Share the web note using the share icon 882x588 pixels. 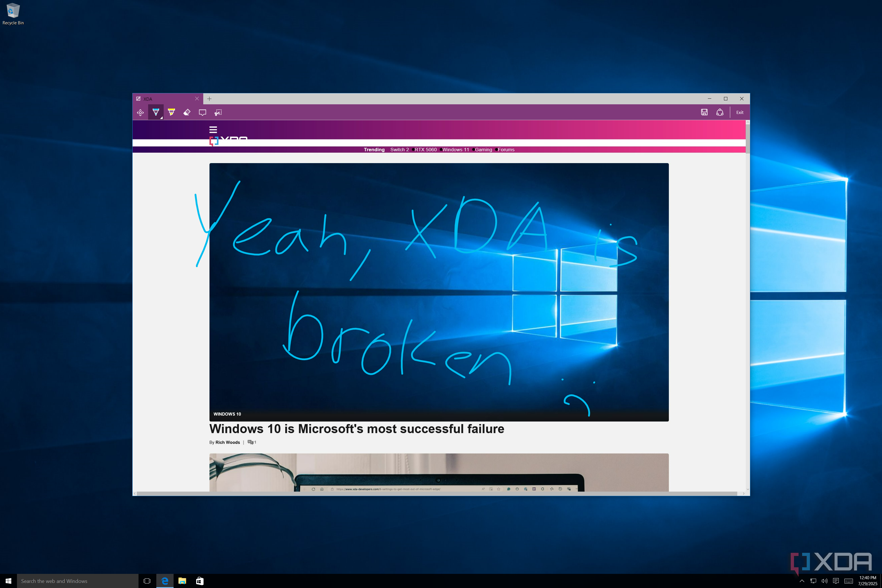click(720, 112)
